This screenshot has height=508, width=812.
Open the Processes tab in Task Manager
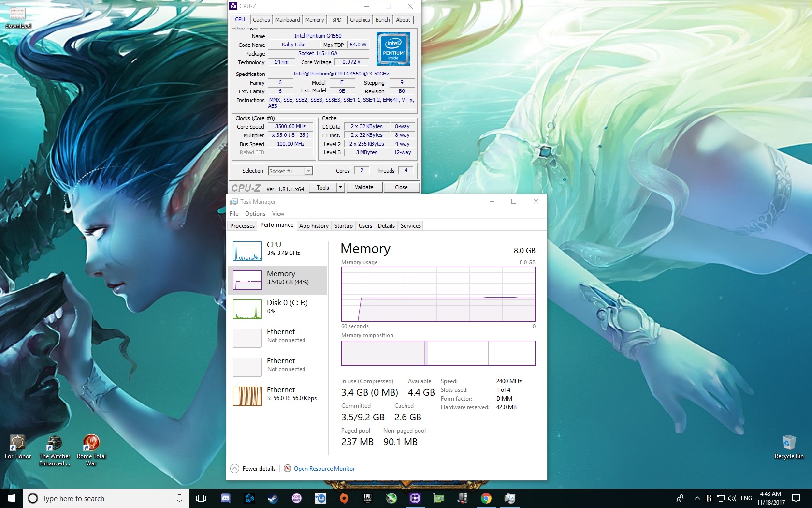coord(242,225)
